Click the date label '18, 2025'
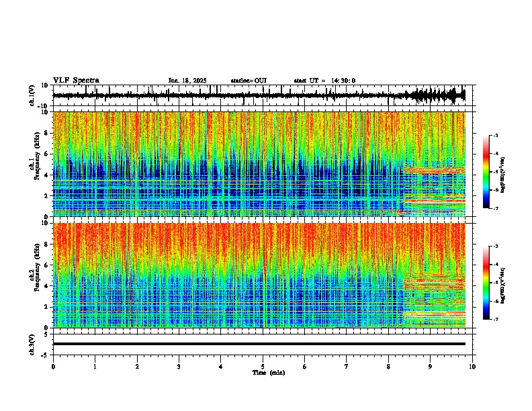This screenshot has height=411, width=532. pos(194,81)
